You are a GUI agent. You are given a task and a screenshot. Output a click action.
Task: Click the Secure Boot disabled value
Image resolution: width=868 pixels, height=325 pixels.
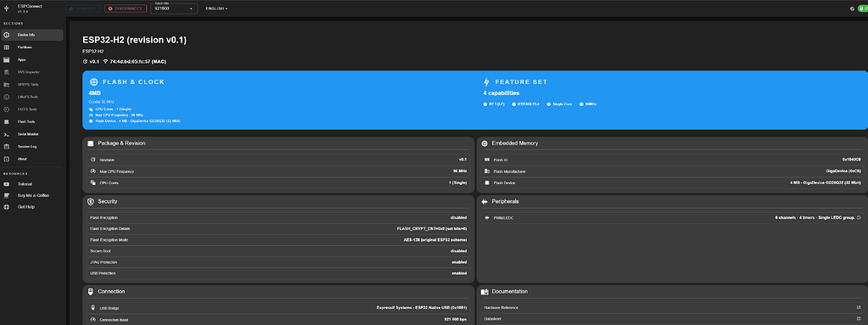[x=458, y=251]
